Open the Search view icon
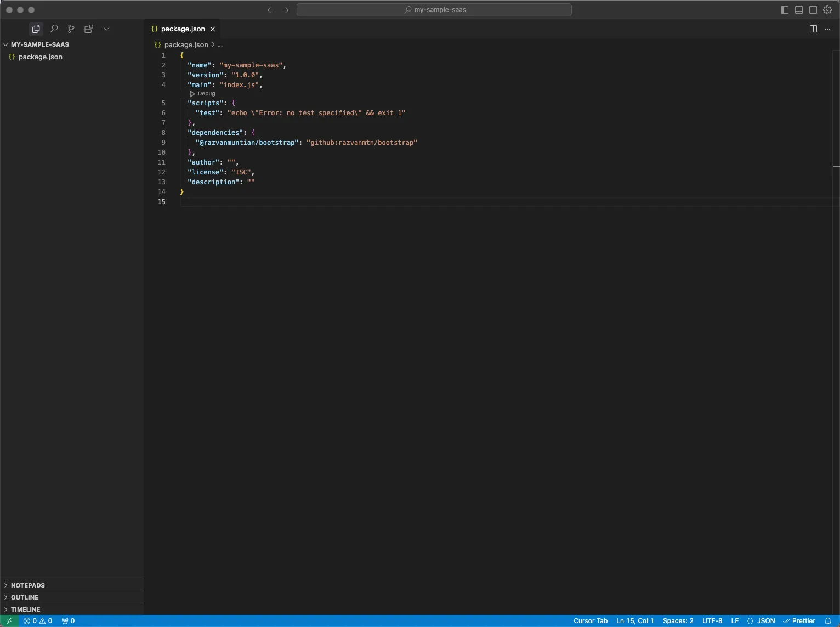Viewport: 840px width, 627px height. click(x=54, y=29)
